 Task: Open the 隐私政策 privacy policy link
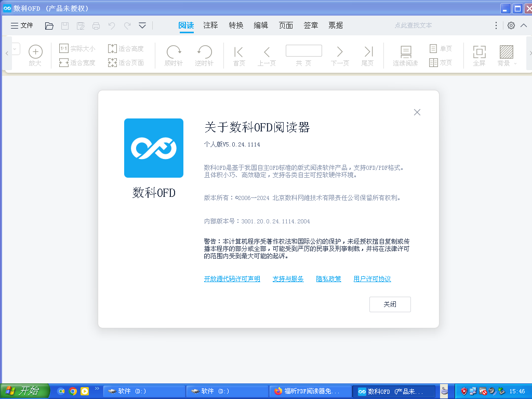[x=328, y=279]
